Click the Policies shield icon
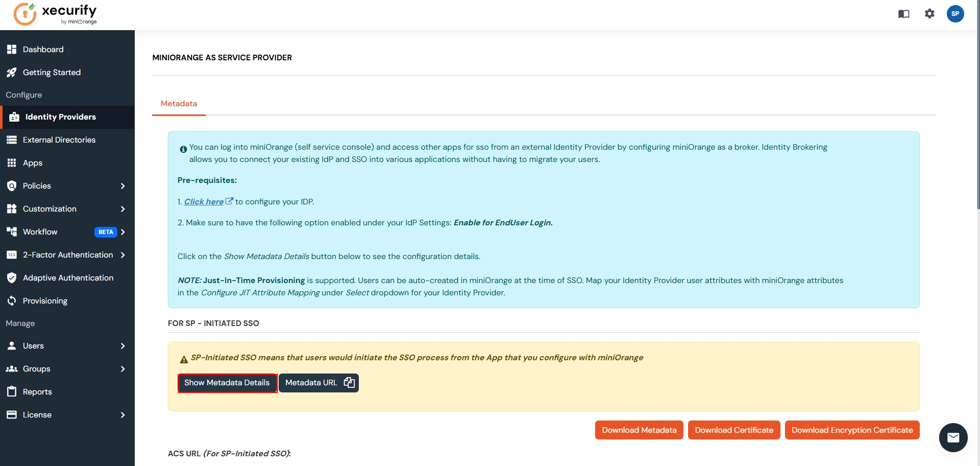This screenshot has width=980, height=466. 12,185
